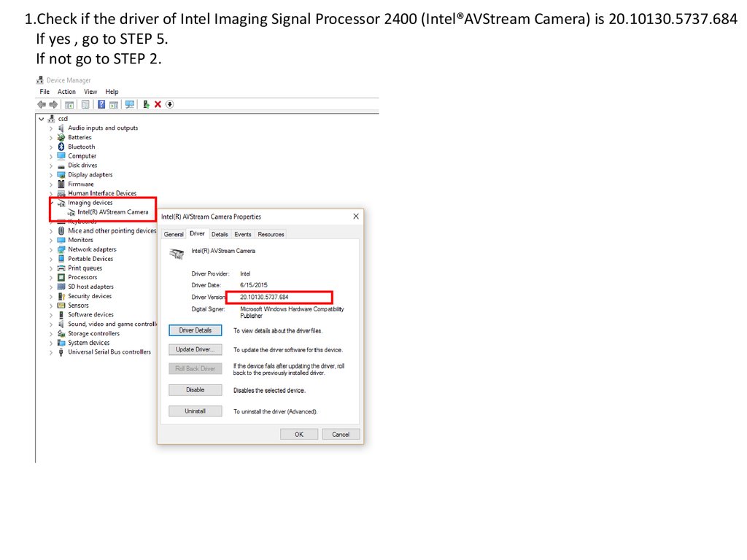
Task: Click the Back arrow in the Device Manager toolbar
Action: pos(42,104)
